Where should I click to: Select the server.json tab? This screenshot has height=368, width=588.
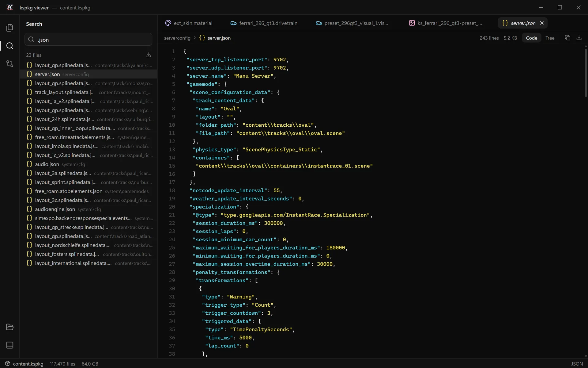click(x=522, y=23)
